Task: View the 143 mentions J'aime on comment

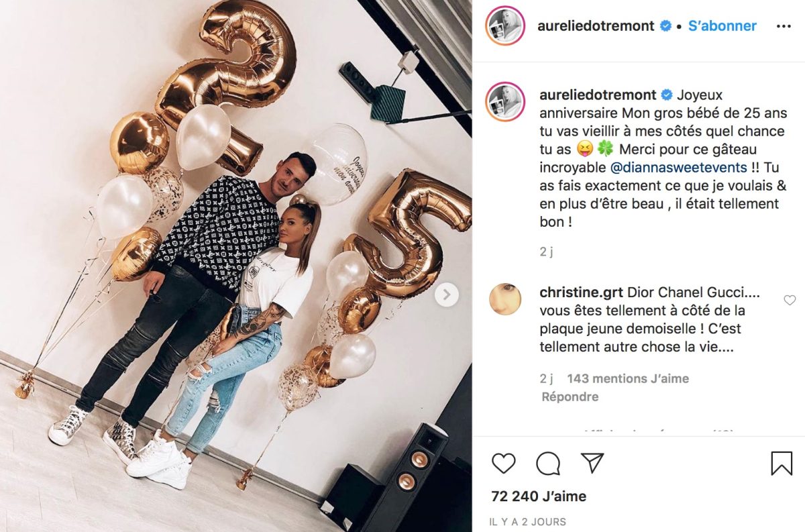Action: 628,378
